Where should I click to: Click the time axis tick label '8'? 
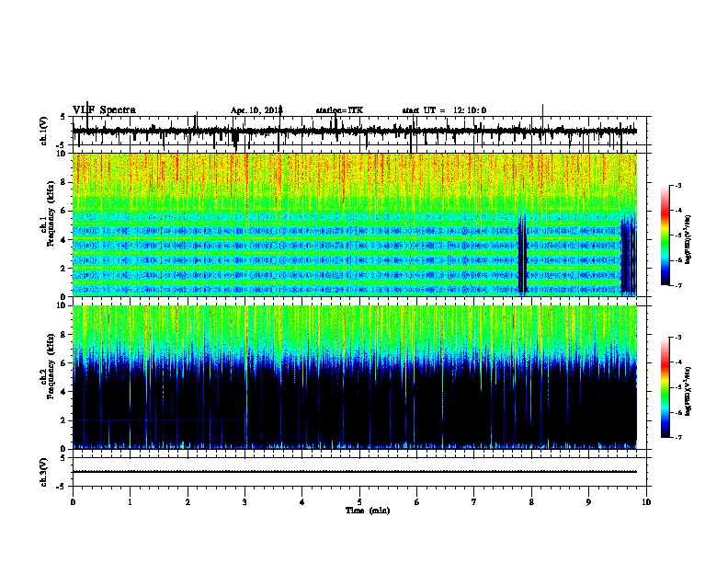click(531, 502)
